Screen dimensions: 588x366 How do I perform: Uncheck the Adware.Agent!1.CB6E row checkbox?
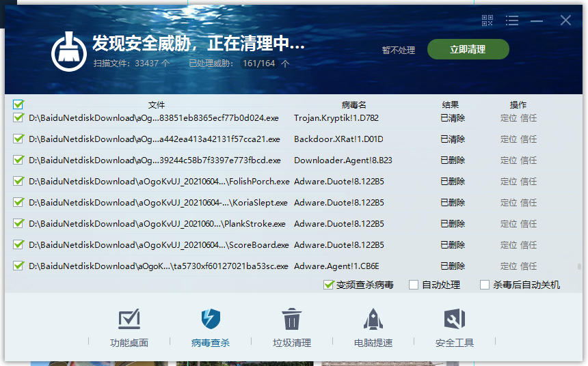point(18,266)
